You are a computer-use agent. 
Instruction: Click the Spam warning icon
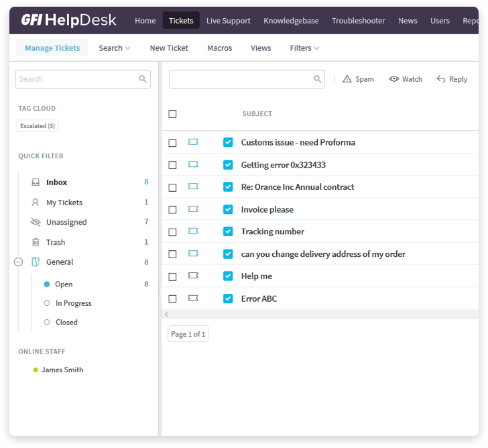click(347, 79)
